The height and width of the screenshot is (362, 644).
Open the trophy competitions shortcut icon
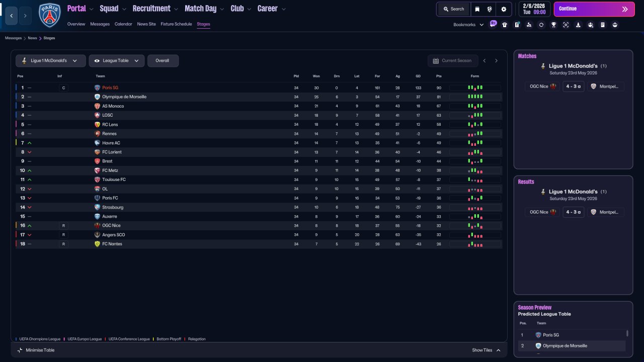[x=553, y=25]
